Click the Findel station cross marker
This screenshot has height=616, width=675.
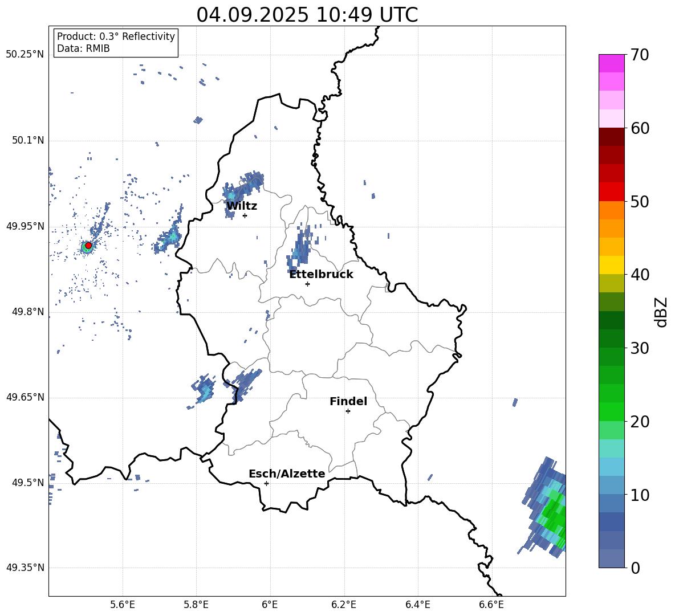pos(348,411)
